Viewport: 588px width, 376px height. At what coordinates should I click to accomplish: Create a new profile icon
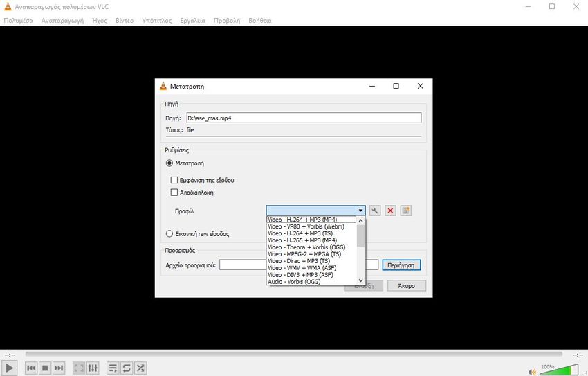(405, 211)
